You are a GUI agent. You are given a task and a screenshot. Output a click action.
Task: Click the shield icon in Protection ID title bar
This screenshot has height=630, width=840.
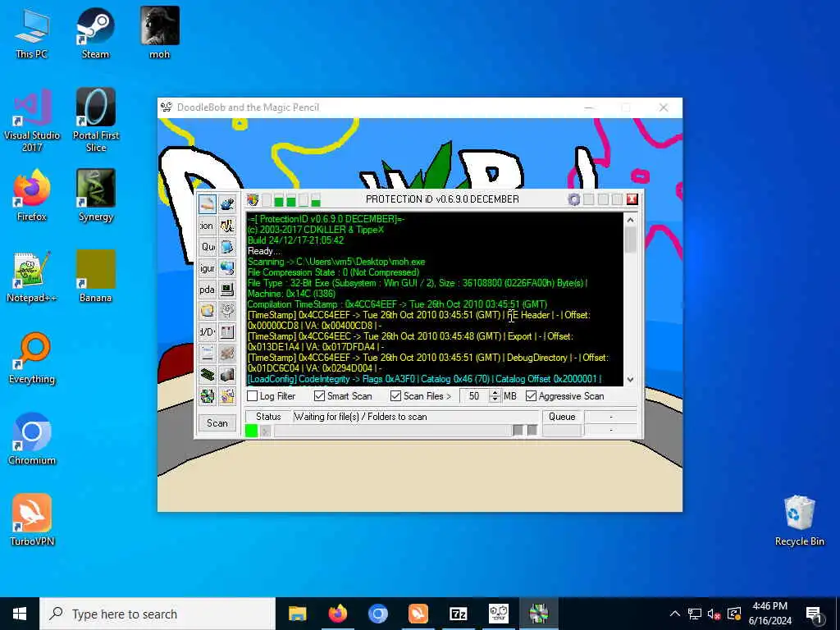(x=253, y=200)
